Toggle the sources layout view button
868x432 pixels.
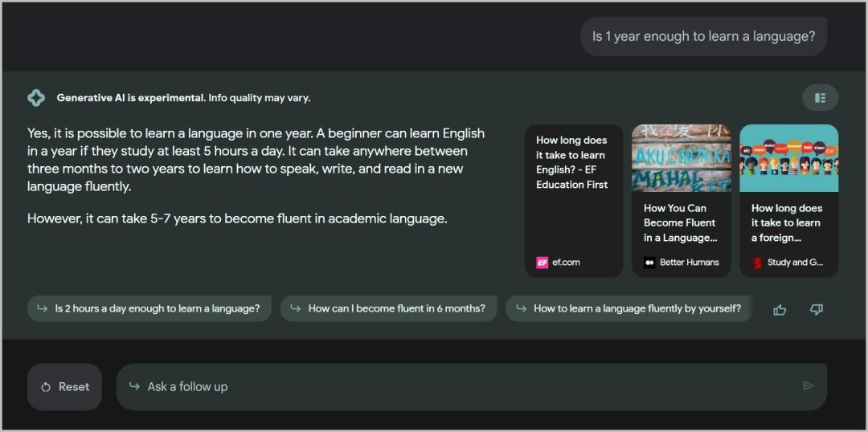(x=820, y=98)
